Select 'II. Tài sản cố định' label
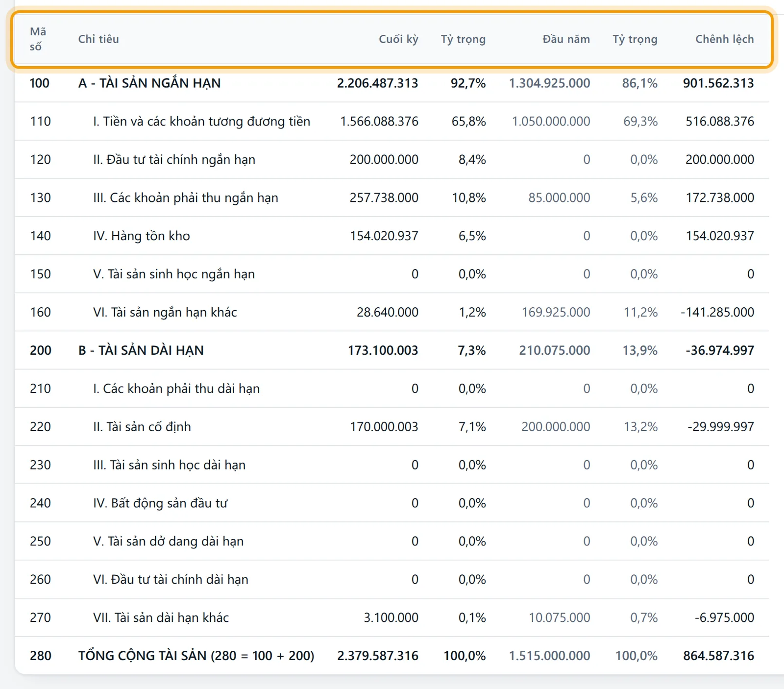Viewport: 784px width, 689px height. (142, 427)
